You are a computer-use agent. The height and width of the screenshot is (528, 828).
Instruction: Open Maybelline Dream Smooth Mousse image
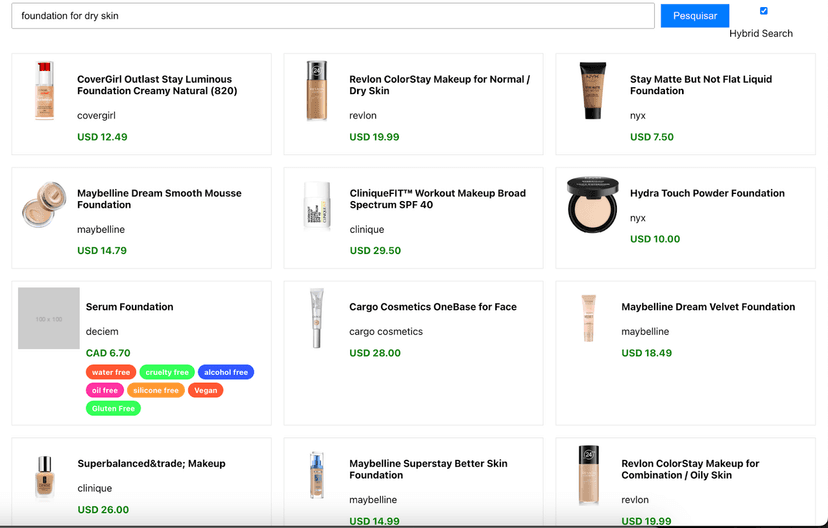pos(44,205)
